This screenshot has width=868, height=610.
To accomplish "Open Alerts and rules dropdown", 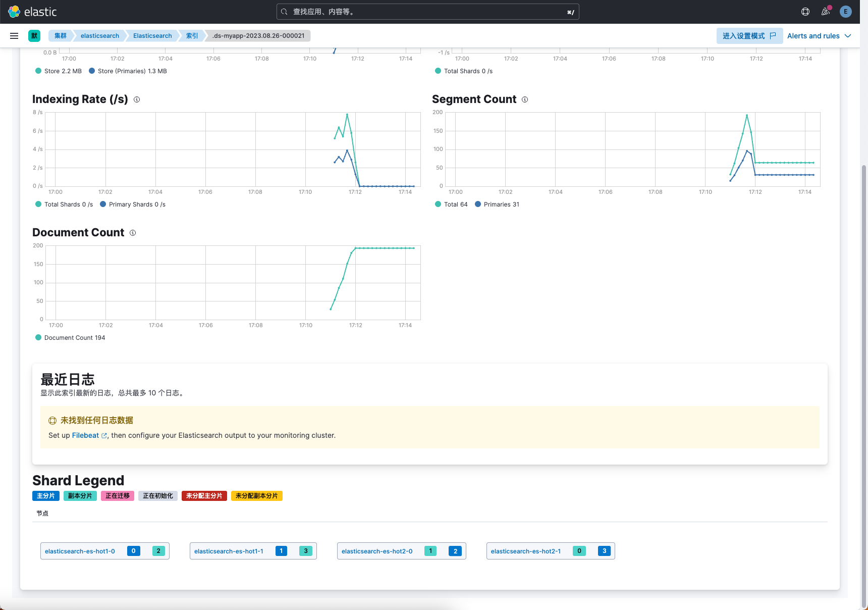I will (x=819, y=36).
